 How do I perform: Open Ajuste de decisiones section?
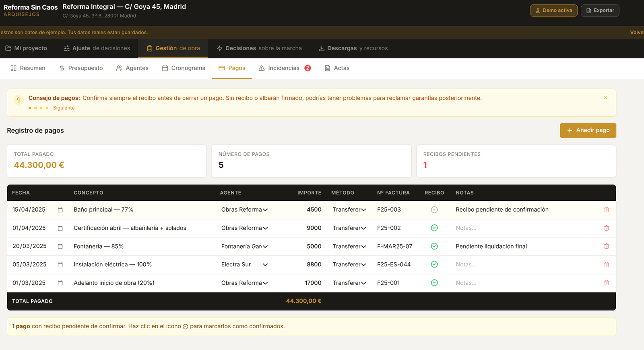click(x=97, y=48)
